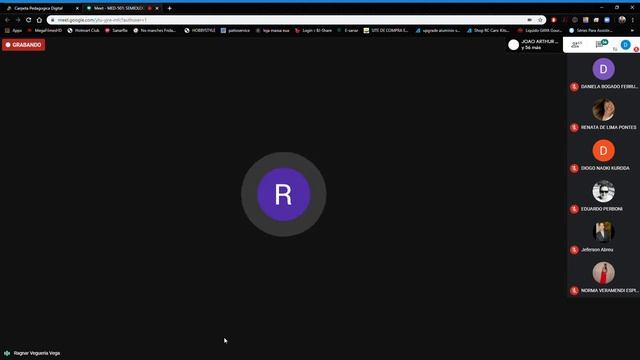Open the Series Para Assistir bookmark

591,30
